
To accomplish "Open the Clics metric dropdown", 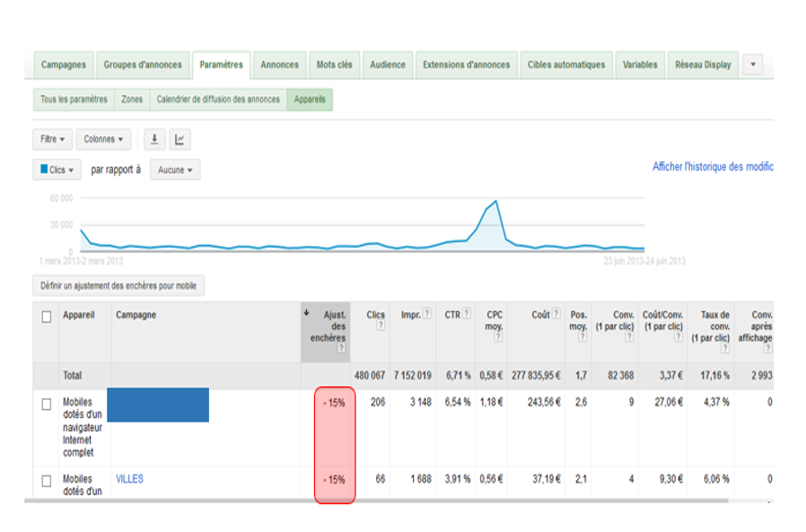I will pos(57,170).
